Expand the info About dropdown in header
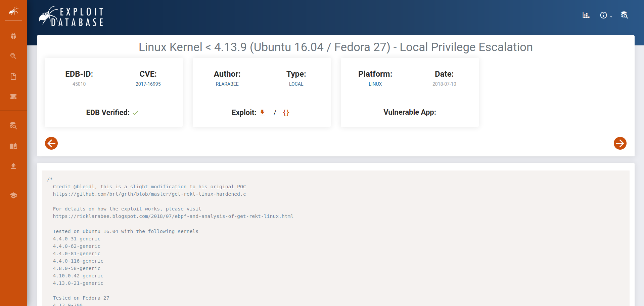 tap(605, 15)
